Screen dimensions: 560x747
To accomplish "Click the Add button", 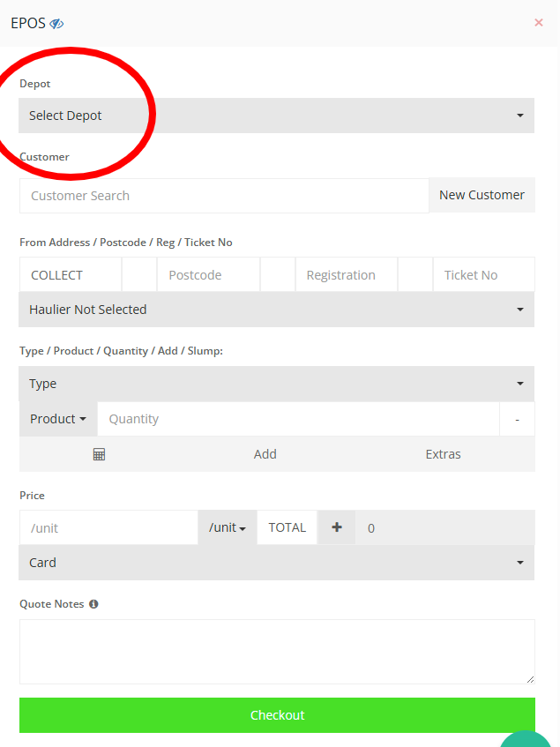I will click(x=265, y=454).
